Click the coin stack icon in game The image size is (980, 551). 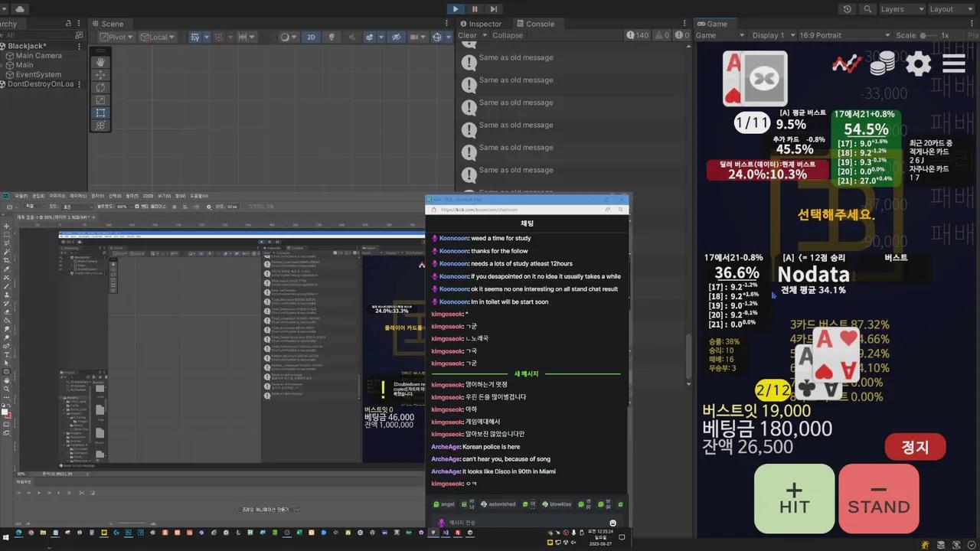[884, 64]
